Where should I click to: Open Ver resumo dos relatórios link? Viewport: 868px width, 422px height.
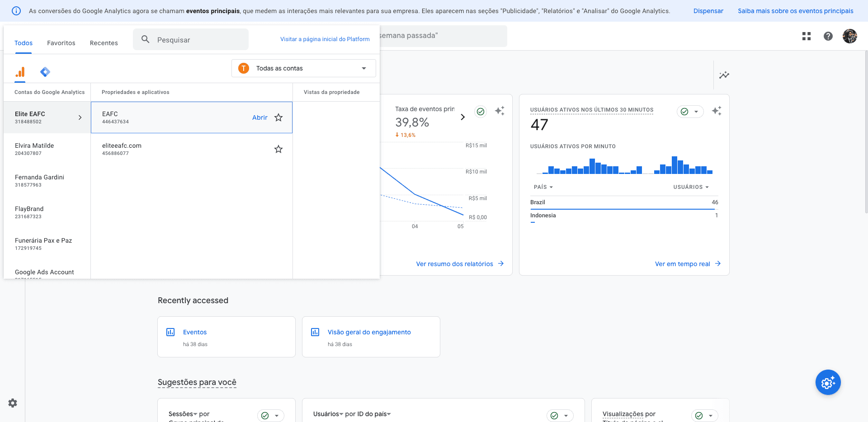pos(460,264)
